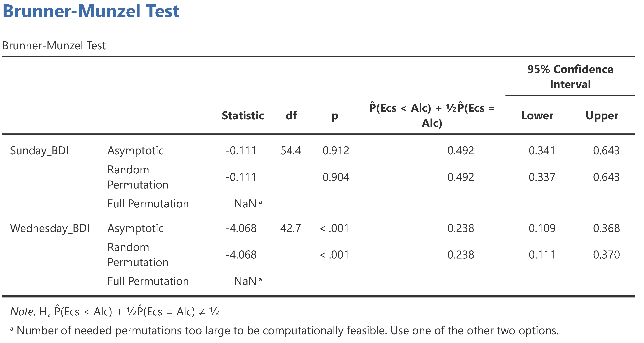The image size is (644, 343).
Task: Click the Statistic column header
Action: (x=243, y=116)
